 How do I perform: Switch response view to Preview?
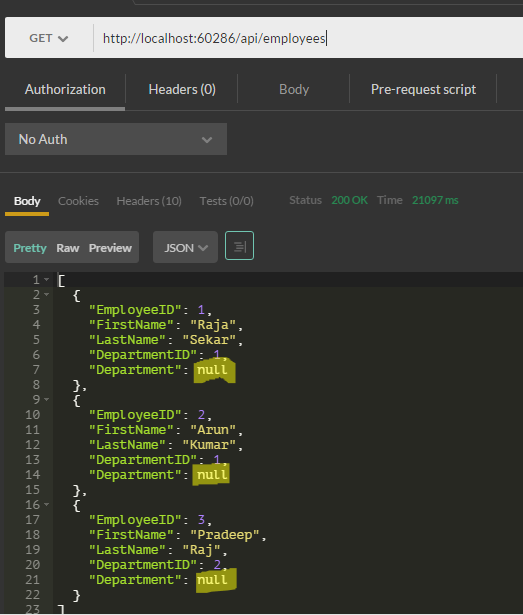coord(110,248)
